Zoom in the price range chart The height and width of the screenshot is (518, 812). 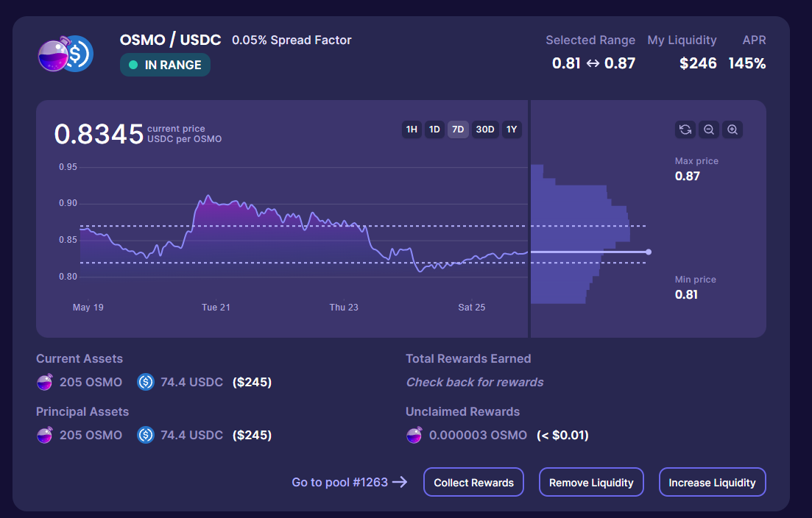[732, 129]
